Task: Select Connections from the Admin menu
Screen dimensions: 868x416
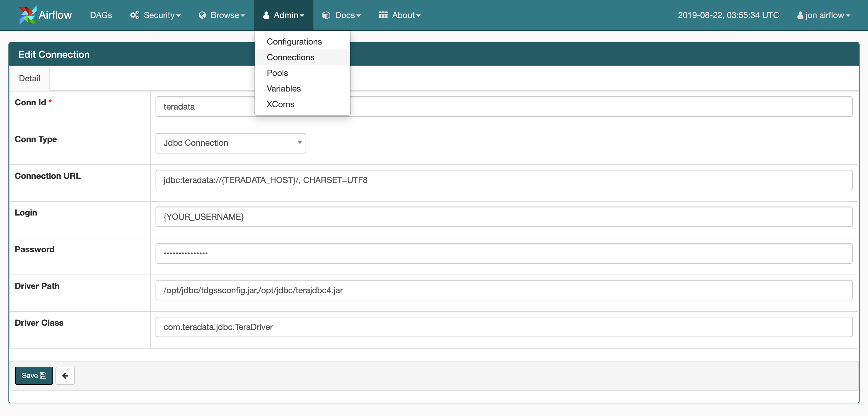Action: [290, 57]
